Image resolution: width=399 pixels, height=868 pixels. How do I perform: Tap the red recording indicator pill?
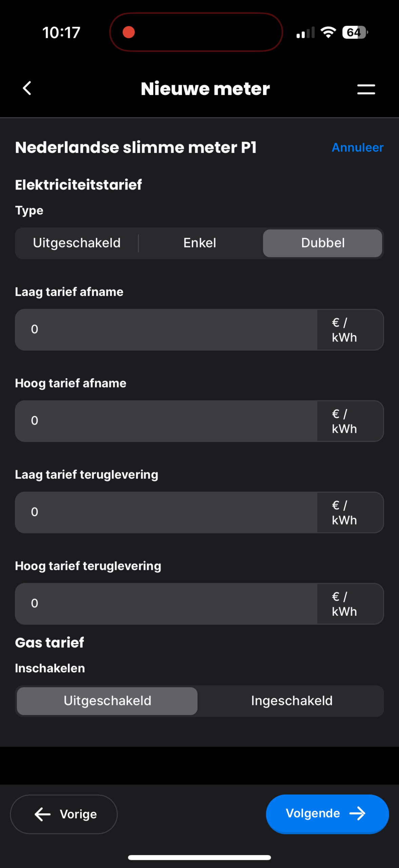[x=196, y=32]
